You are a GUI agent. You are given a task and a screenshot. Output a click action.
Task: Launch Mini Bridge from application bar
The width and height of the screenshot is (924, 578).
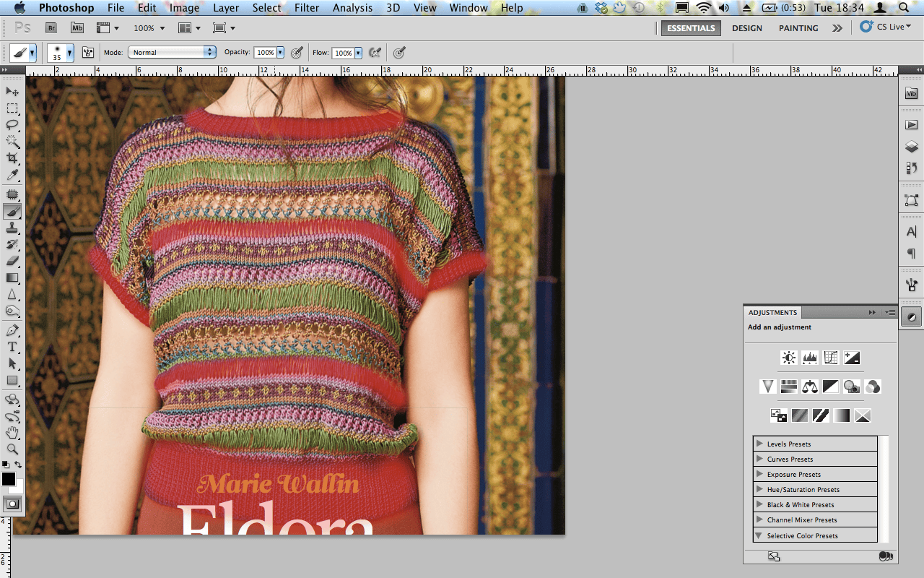[x=77, y=28]
